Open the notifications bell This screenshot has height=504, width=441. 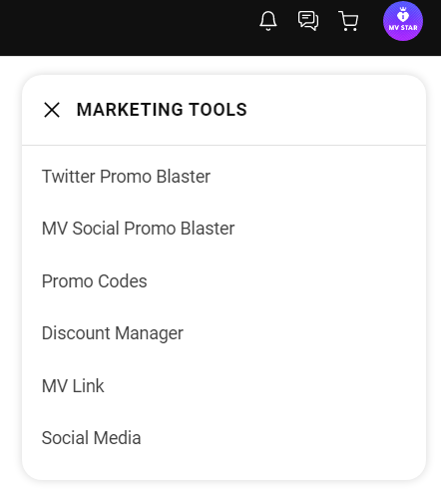[268, 21]
